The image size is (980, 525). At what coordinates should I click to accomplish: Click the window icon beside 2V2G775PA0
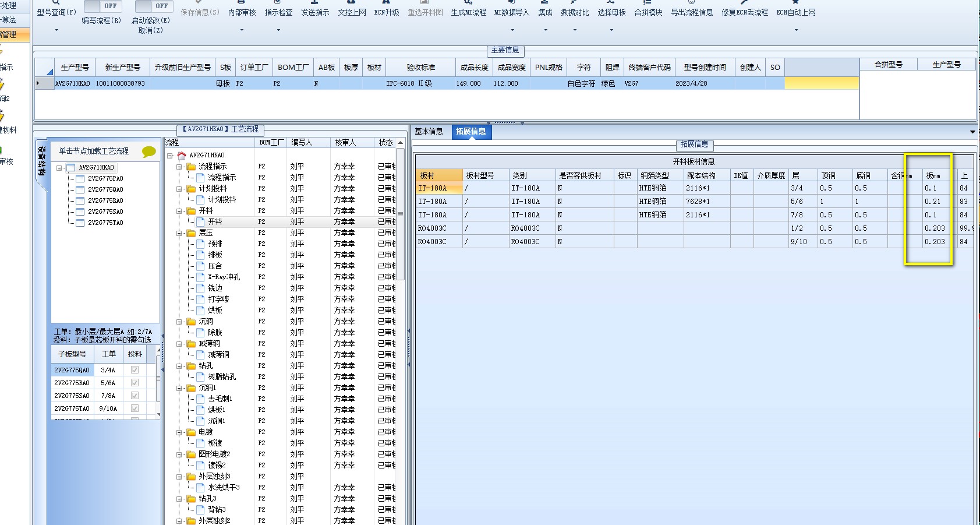click(x=80, y=179)
